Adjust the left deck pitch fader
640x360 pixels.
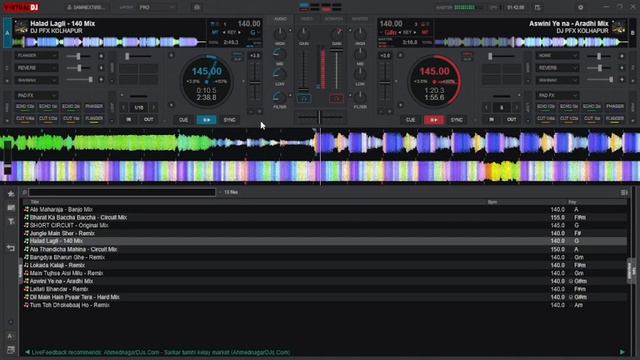255,83
